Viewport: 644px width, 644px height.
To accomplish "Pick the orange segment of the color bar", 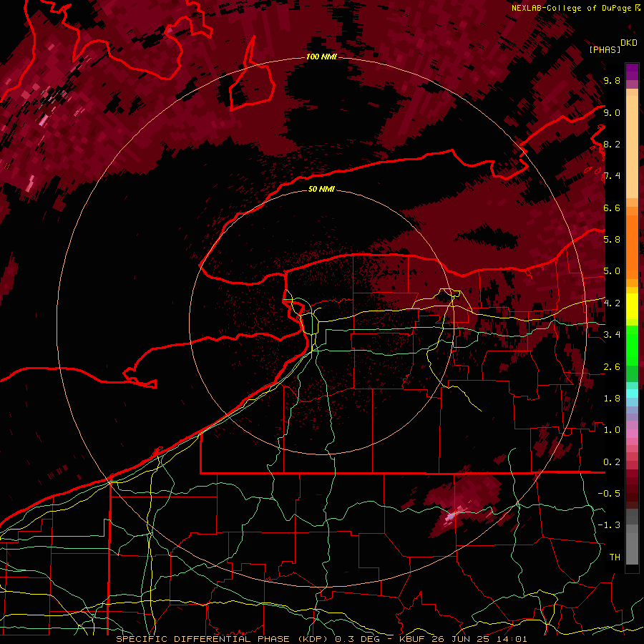I will [632, 246].
